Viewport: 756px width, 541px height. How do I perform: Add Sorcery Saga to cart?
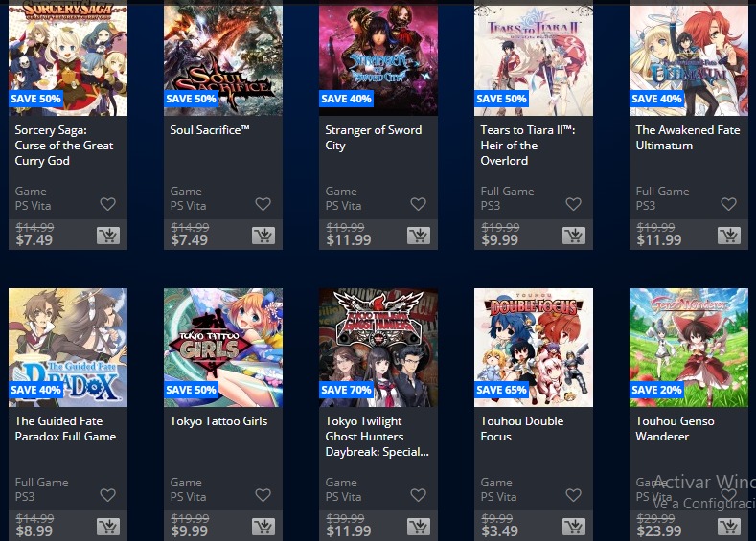point(108,236)
